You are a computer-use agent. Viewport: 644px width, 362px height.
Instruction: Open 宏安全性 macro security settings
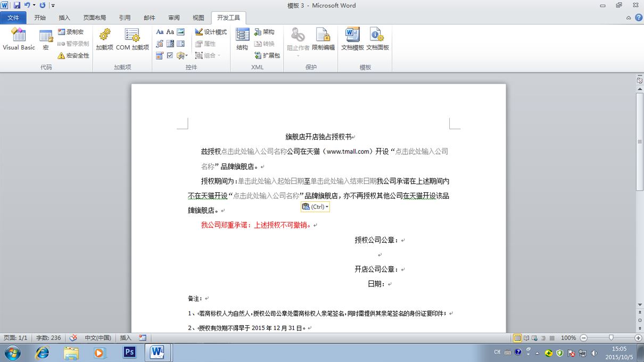coord(73,55)
